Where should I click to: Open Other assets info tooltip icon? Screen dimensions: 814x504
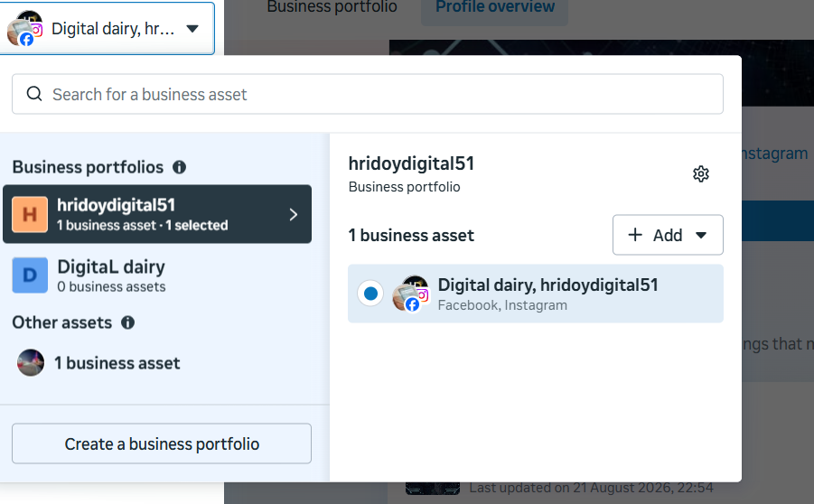[x=127, y=322]
